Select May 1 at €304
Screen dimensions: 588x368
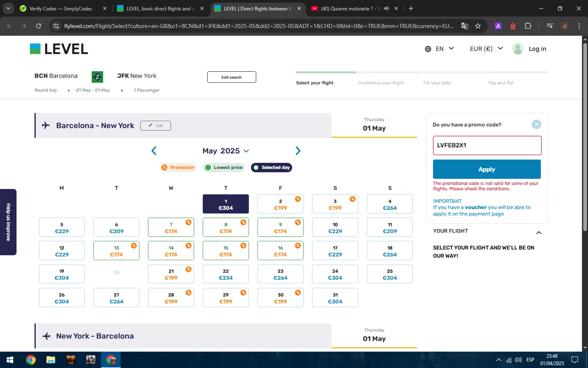[x=226, y=204]
